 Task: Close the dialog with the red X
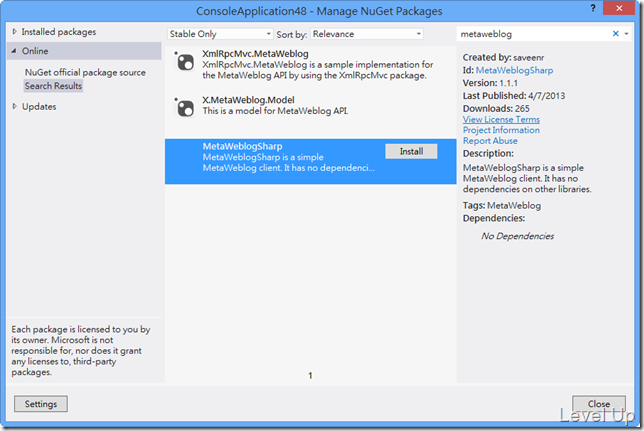[x=619, y=8]
